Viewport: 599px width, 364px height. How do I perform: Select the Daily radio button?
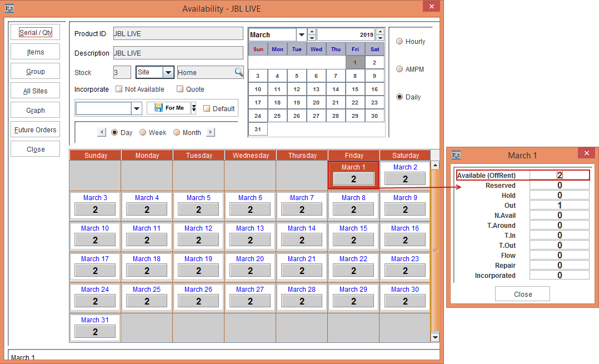point(400,97)
